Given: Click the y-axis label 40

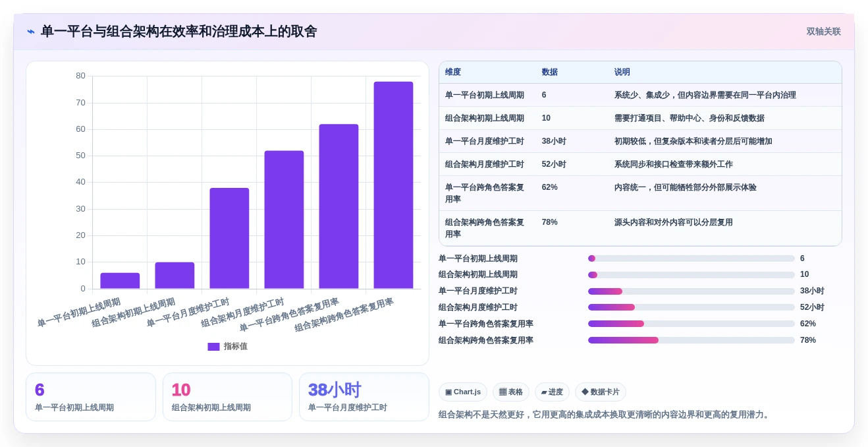Looking at the screenshot, I should pyautogui.click(x=80, y=182).
